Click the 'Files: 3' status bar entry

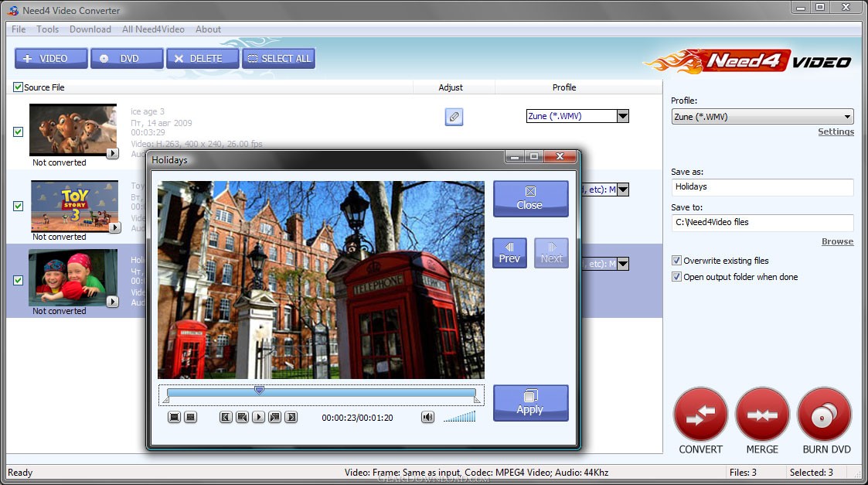click(743, 473)
